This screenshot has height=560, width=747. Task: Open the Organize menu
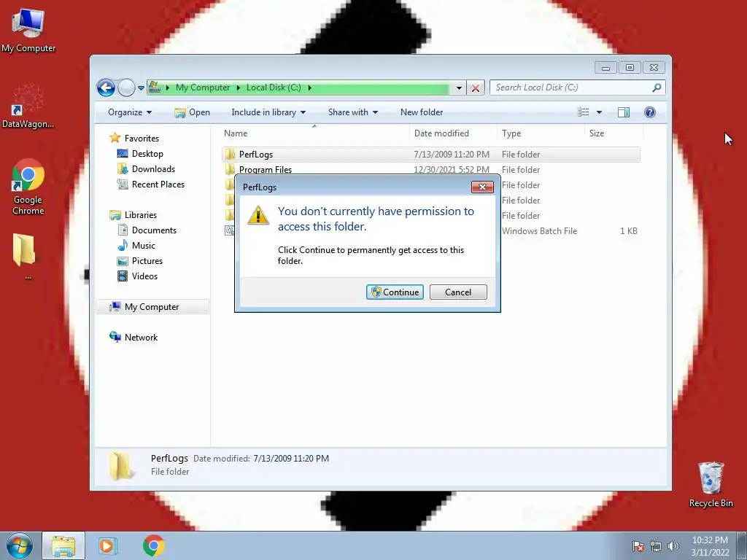point(130,112)
